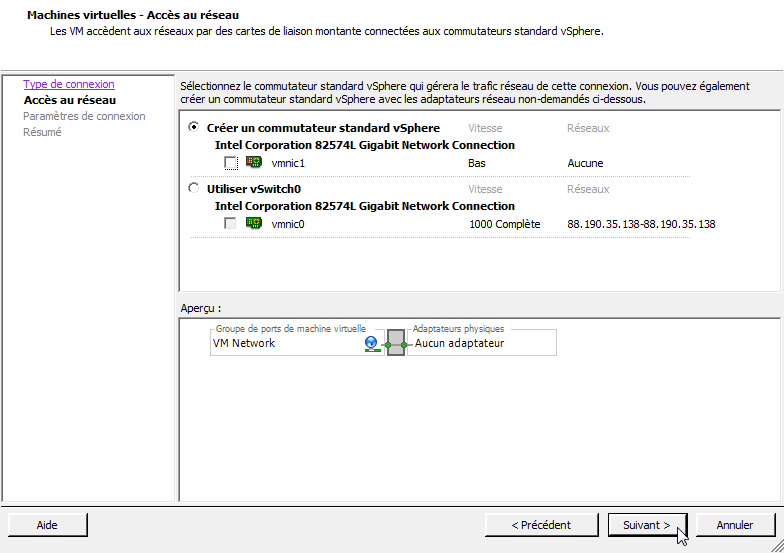Screen dimensions: 784x553
Task: Click VM Network port group globe icon
Action: tap(372, 344)
